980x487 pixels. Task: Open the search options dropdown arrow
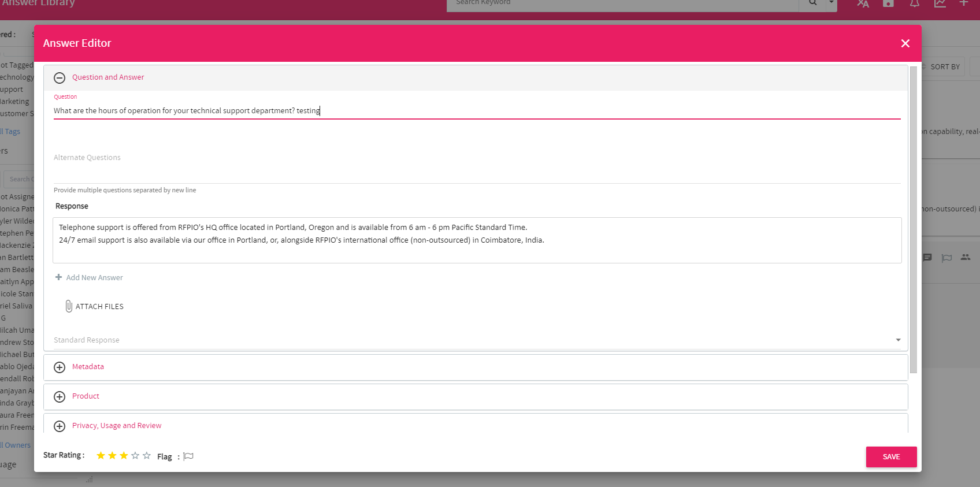pos(831,3)
